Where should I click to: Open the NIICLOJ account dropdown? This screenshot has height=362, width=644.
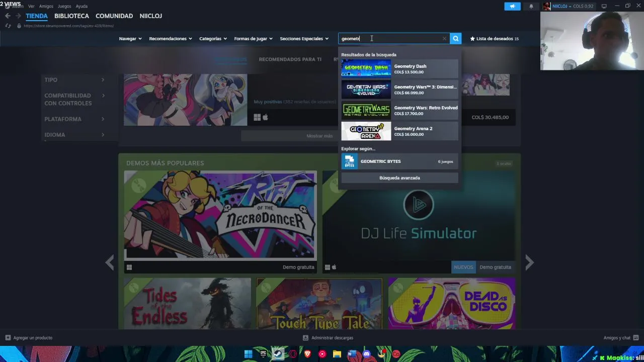click(x=561, y=6)
